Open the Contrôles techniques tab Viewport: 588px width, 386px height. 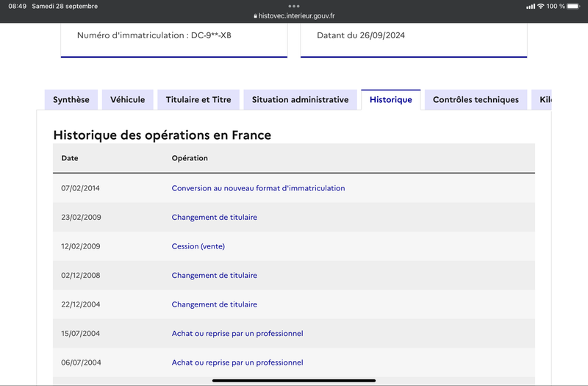point(476,99)
